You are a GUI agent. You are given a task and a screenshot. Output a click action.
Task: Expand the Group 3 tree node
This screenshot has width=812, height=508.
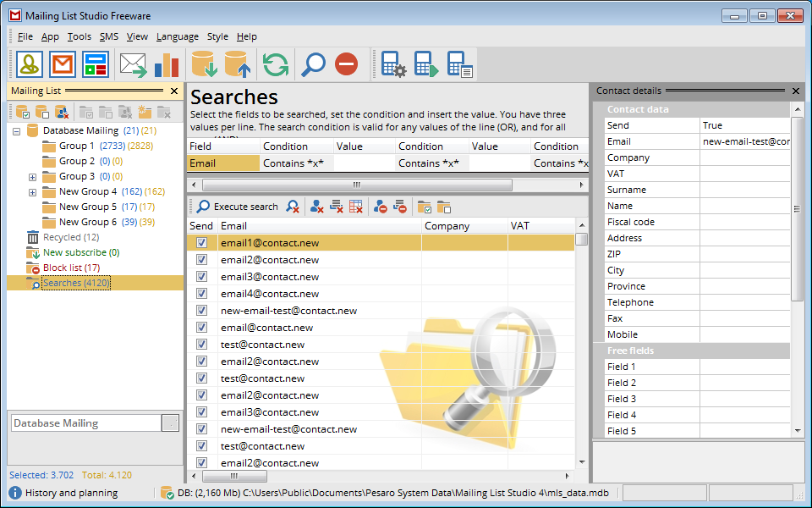click(x=32, y=177)
